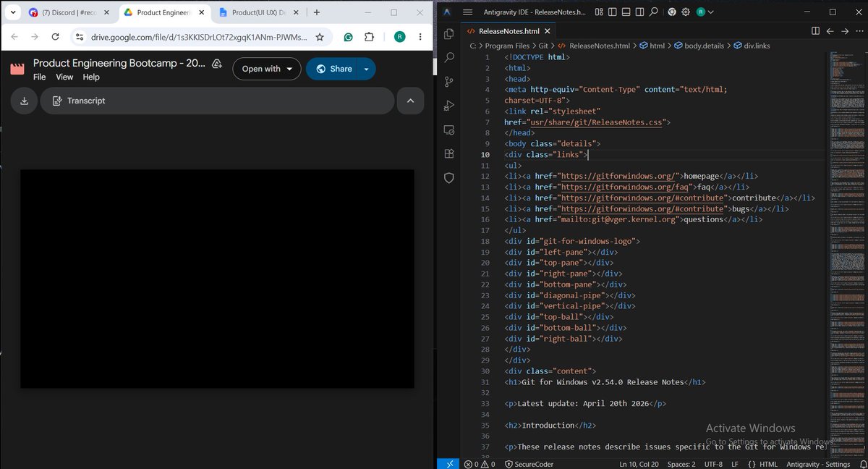The image size is (868, 469).
Task: Open Remote Explorer in the activity bar
Action: (x=448, y=130)
